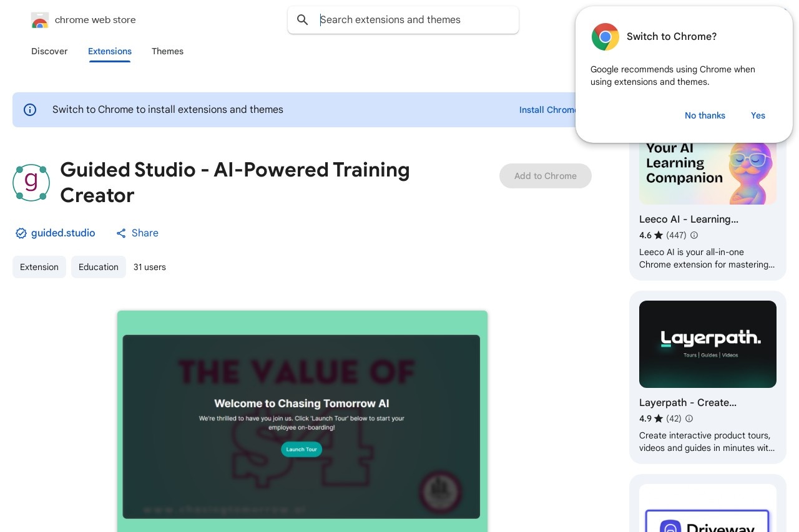Screen dimensions: 799x532
Task: Click the Chrome logo in the popup
Action: [605, 37]
